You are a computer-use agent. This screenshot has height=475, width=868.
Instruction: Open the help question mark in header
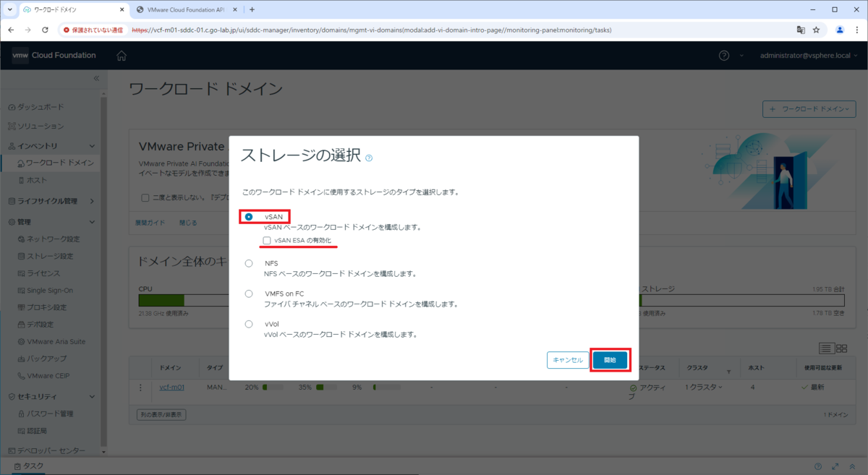coord(724,56)
